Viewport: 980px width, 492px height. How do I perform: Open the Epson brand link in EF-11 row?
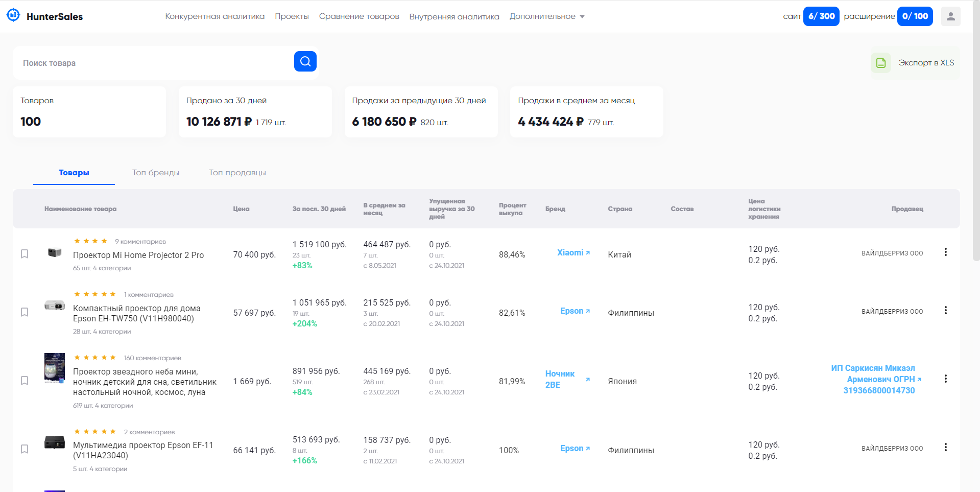[x=575, y=448]
